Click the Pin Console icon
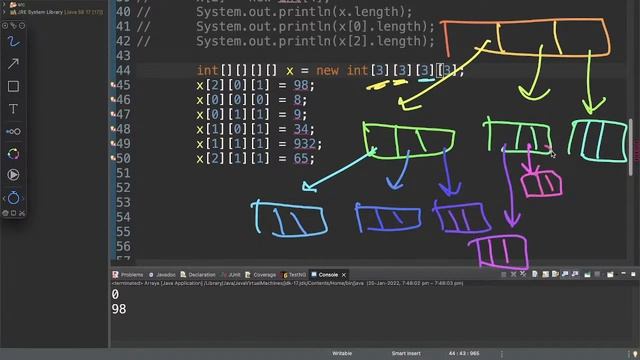640x360 pixels. click(587, 275)
